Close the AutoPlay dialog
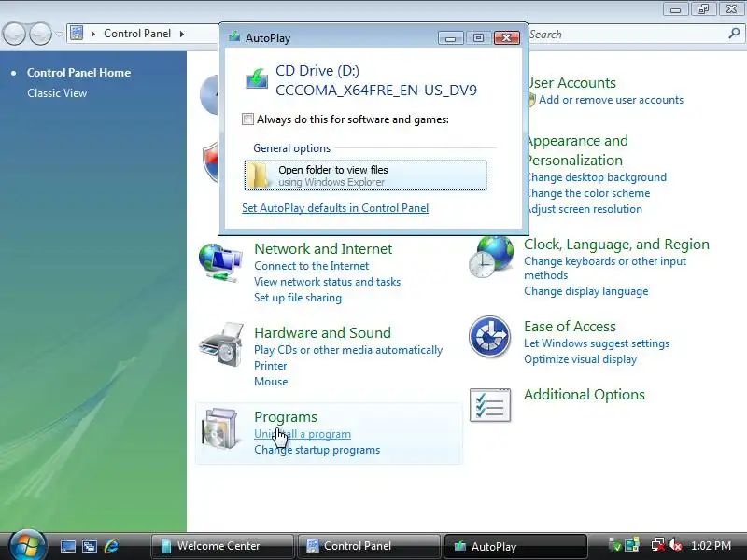 click(506, 37)
